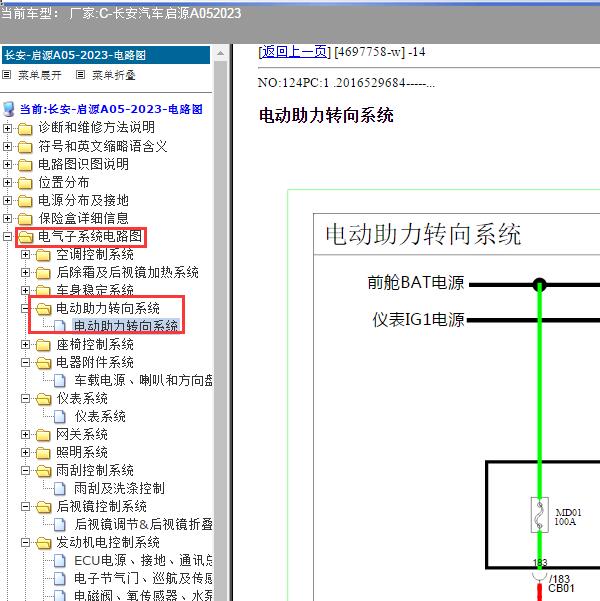Expand the 位置分布 node
Screen dimensions: 600x601
[7, 182]
